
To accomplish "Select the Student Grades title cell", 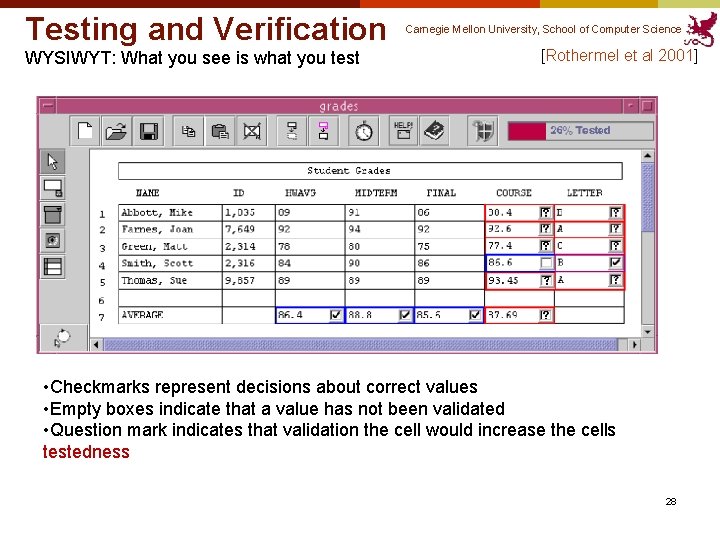I will click(x=370, y=171).
